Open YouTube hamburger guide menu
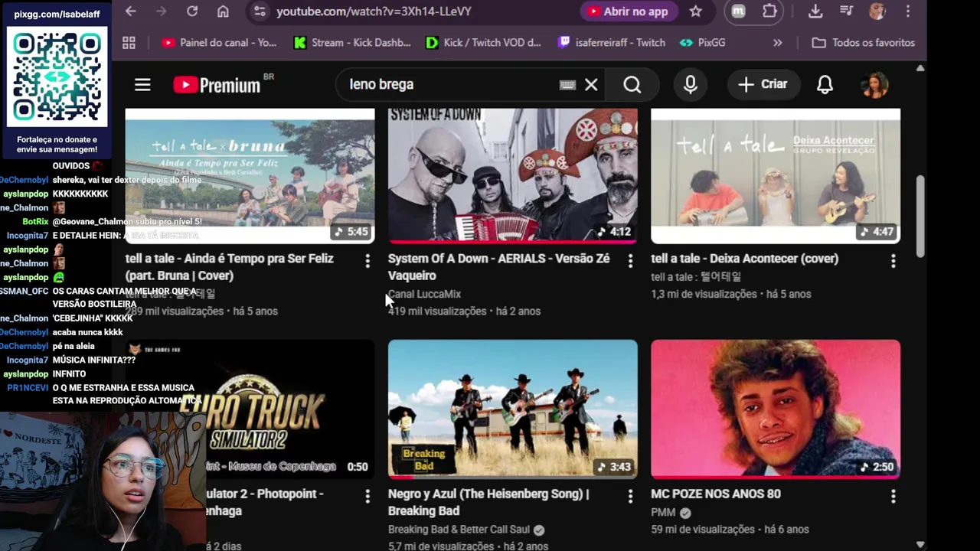 142,84
